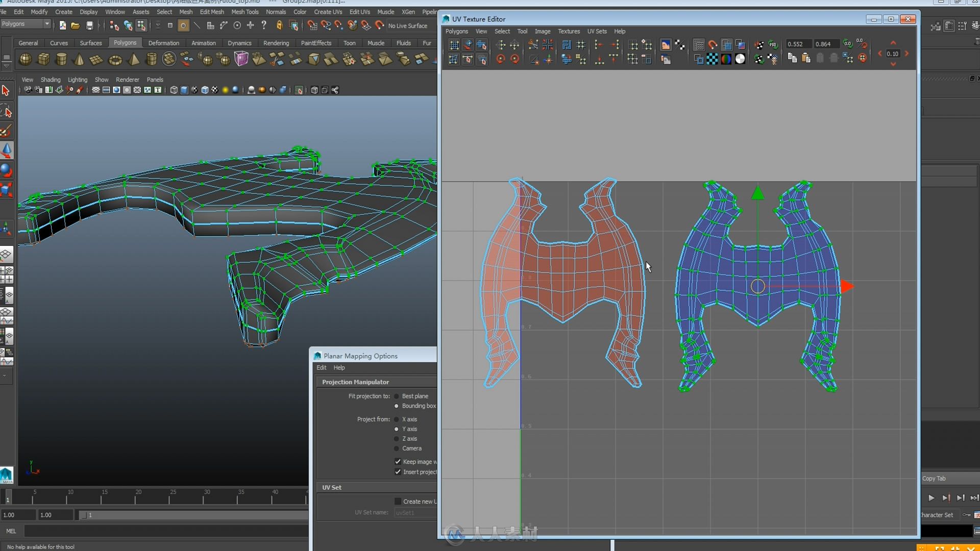Drag the U value slider in UV Editor
The height and width of the screenshot is (551, 980).
pyautogui.click(x=796, y=44)
